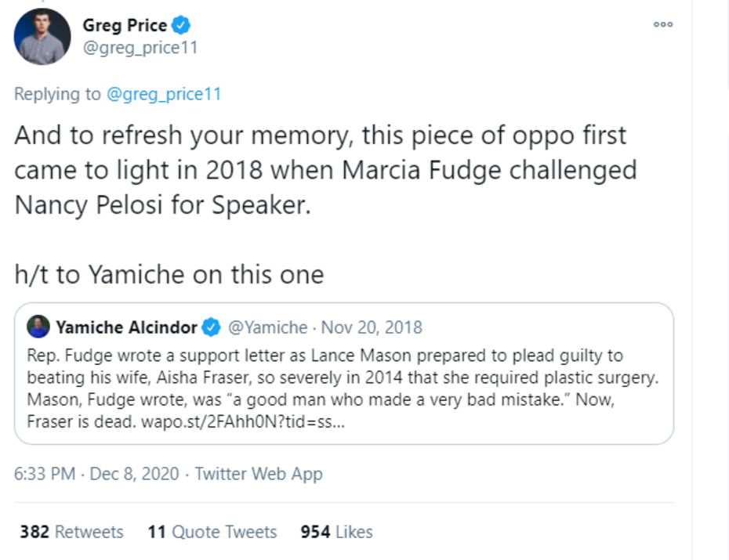Open the tweet's more options menu
The height and width of the screenshot is (560, 729).
pyautogui.click(x=663, y=24)
